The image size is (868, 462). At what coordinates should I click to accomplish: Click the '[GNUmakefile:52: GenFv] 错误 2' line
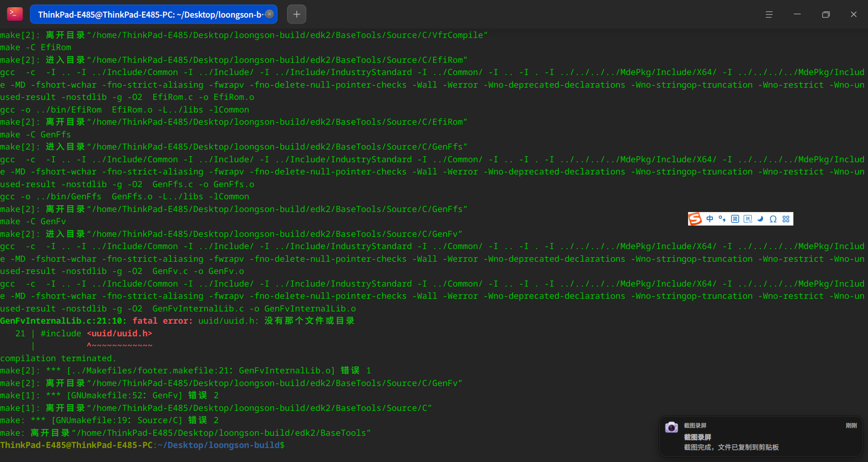(109, 396)
